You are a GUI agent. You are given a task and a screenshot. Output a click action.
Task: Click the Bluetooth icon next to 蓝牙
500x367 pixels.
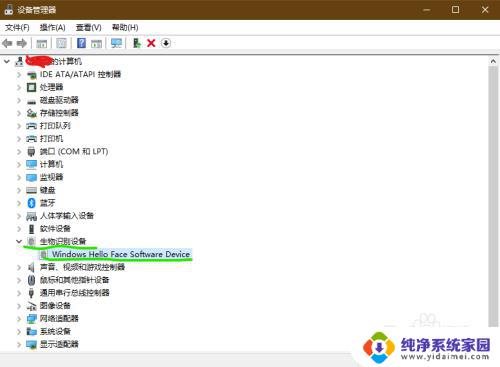coord(32,203)
